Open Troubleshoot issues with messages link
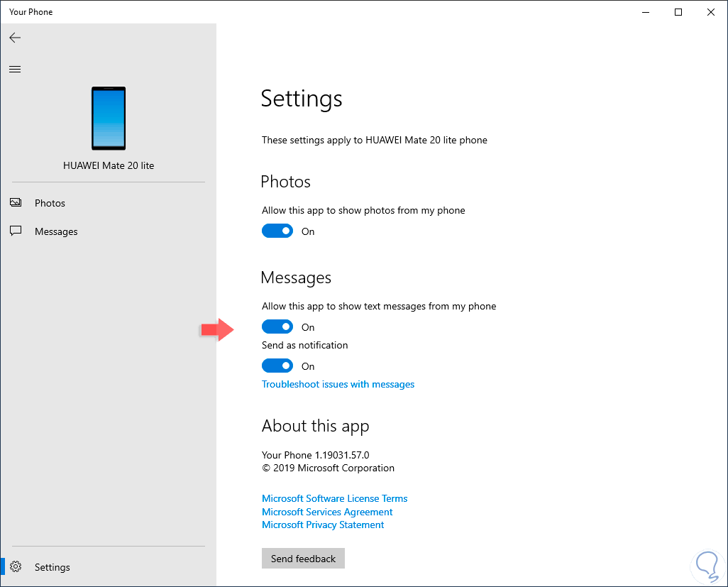 point(338,384)
